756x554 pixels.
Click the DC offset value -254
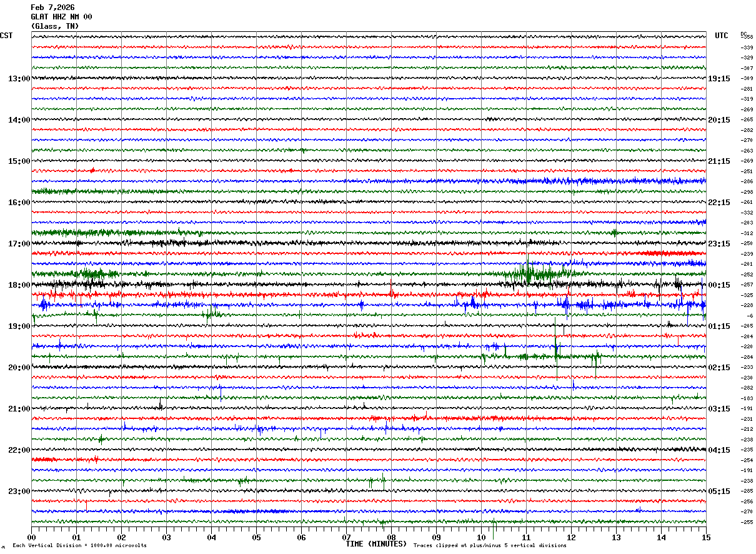click(747, 460)
